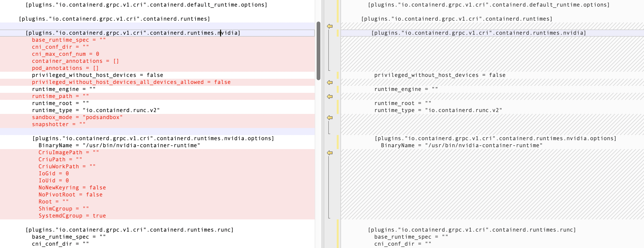The image size is (644, 248).
Task: Click merge arrow beside the blank line above runtimes.nvidia
Action: pos(330,26)
